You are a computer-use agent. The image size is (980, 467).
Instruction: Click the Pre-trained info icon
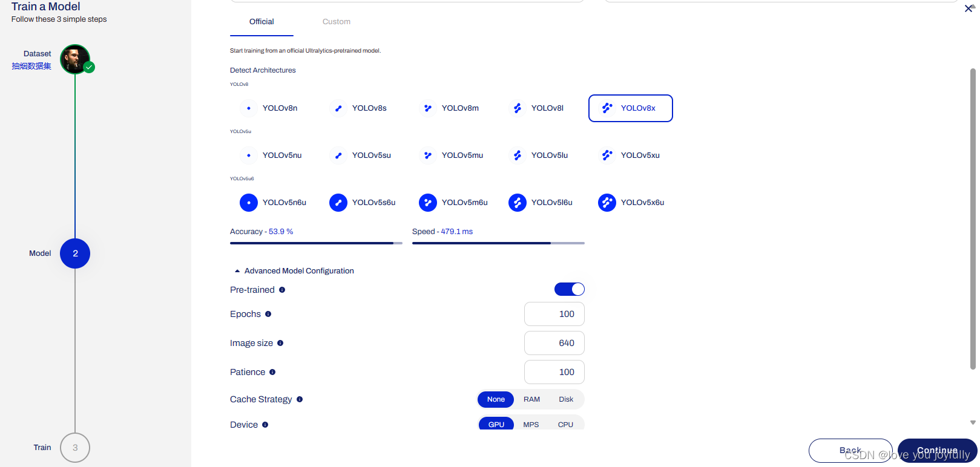282,290
